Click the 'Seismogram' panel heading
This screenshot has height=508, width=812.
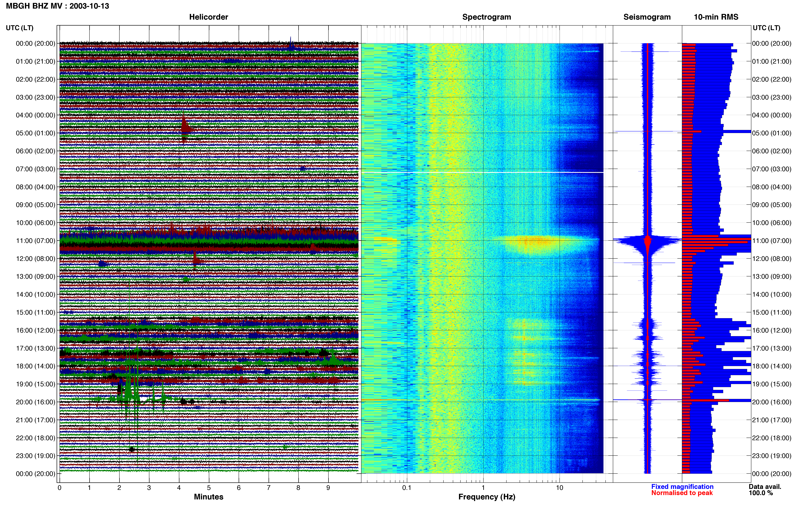tap(647, 17)
